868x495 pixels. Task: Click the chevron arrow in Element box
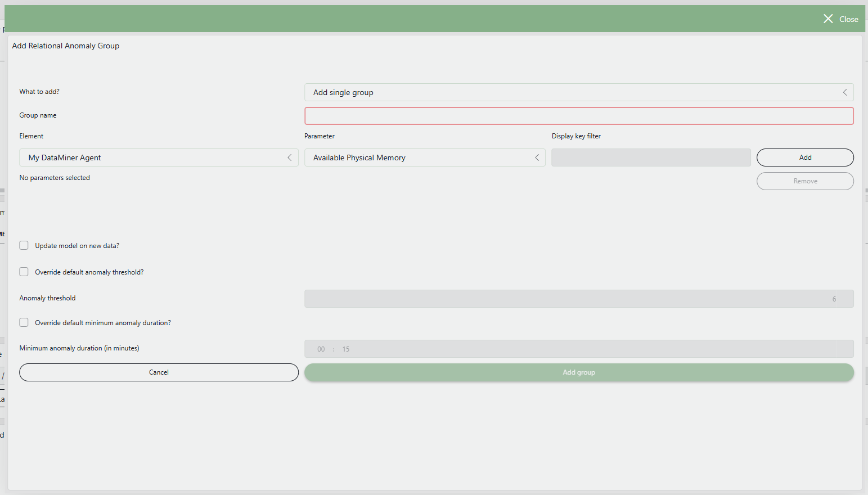click(289, 157)
